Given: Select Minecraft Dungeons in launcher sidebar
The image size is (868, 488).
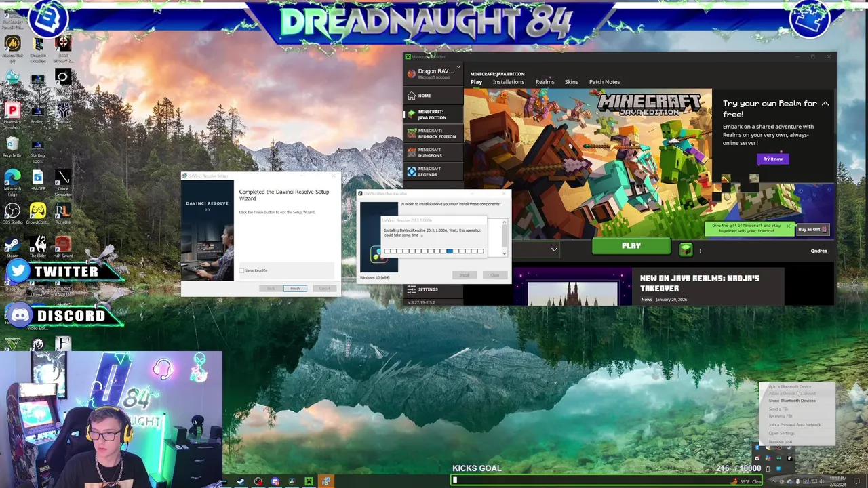Looking at the screenshot, I should [433, 152].
